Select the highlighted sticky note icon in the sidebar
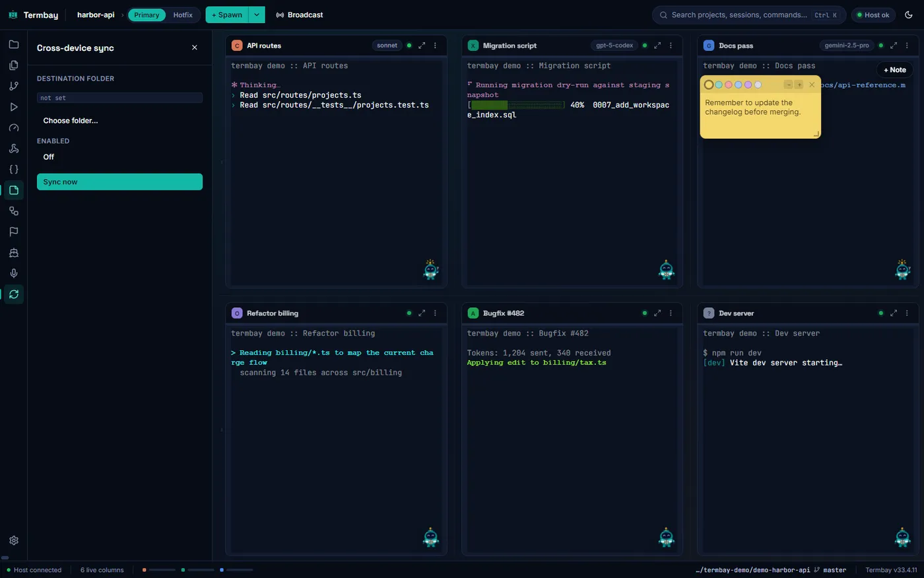924x578 pixels. click(x=14, y=190)
